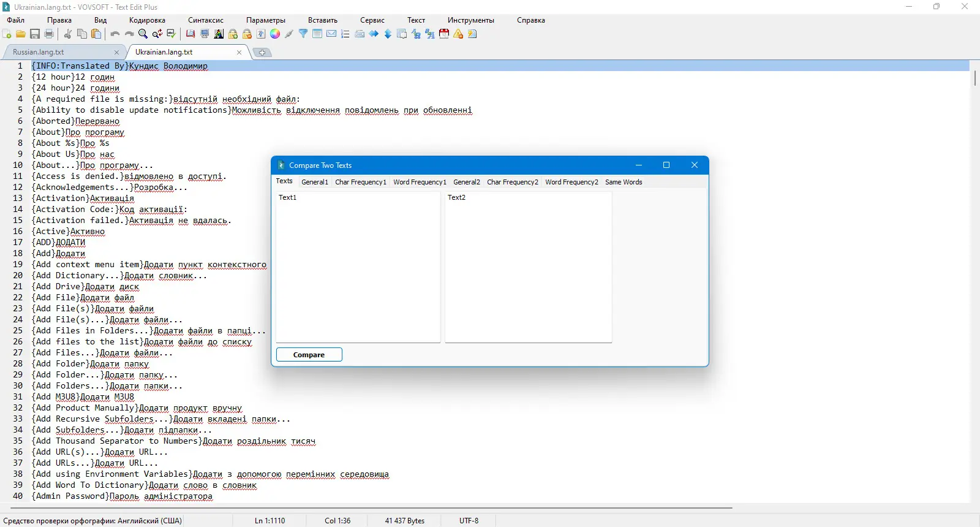Click the padlock with plus toolbar icon
Image resolution: width=980 pixels, height=527 pixels.
233,34
